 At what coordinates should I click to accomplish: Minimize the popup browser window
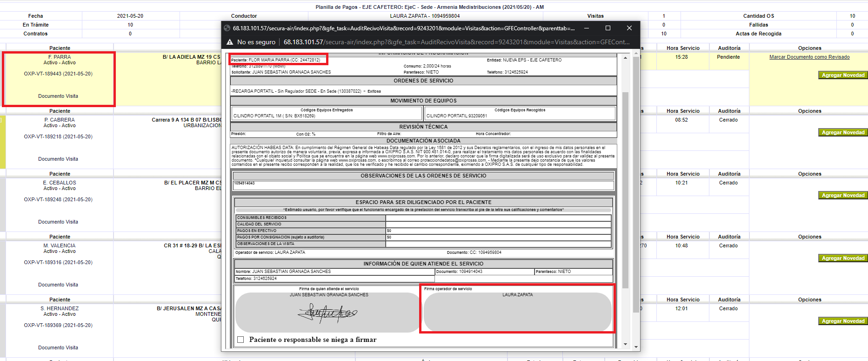pyautogui.click(x=587, y=28)
